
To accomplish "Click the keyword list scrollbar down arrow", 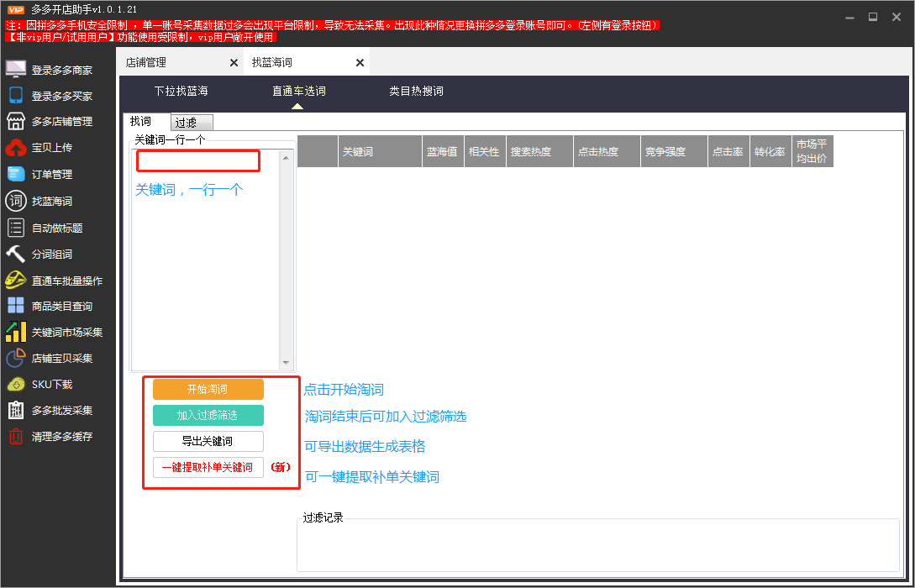I will pyautogui.click(x=286, y=363).
